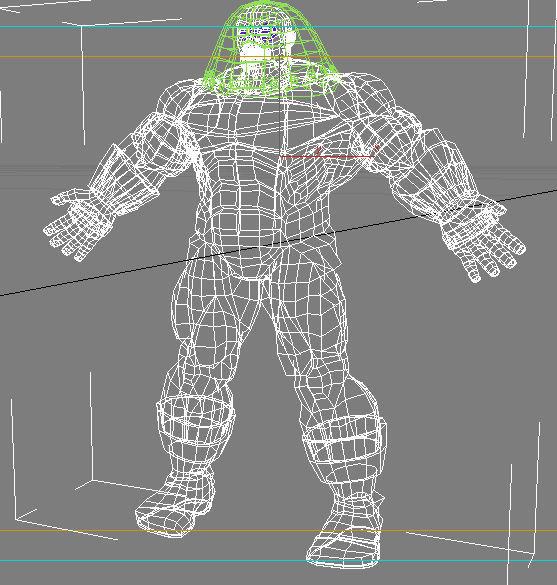Select the green envelope cage around the head
Viewport: 557px width, 585px height.
coord(270,49)
